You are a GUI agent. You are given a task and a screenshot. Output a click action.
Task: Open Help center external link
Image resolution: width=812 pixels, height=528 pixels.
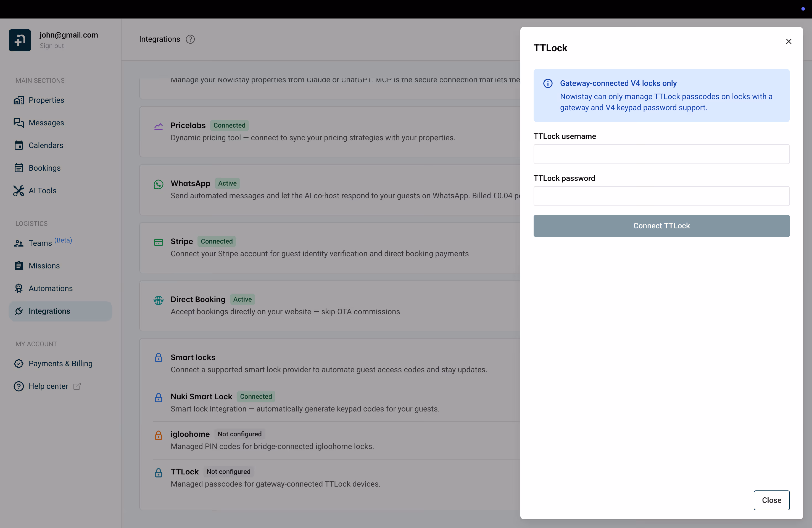(x=77, y=386)
